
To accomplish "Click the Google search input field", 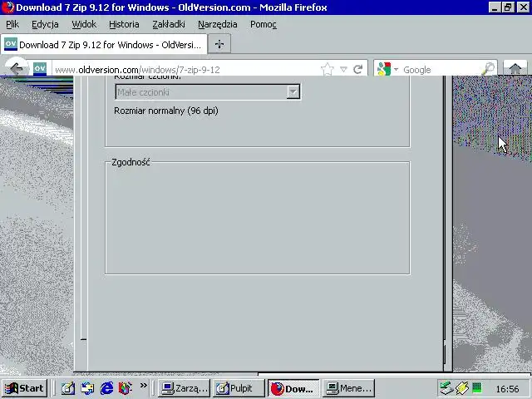I will pyautogui.click(x=441, y=70).
